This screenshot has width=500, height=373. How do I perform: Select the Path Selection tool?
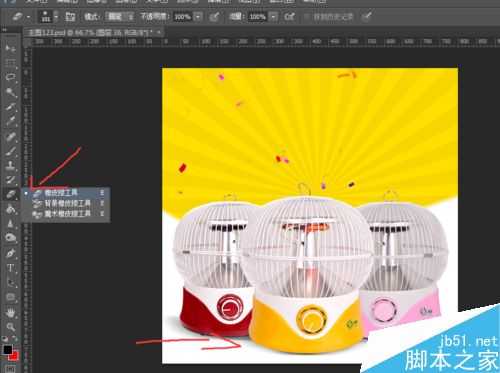[11, 283]
